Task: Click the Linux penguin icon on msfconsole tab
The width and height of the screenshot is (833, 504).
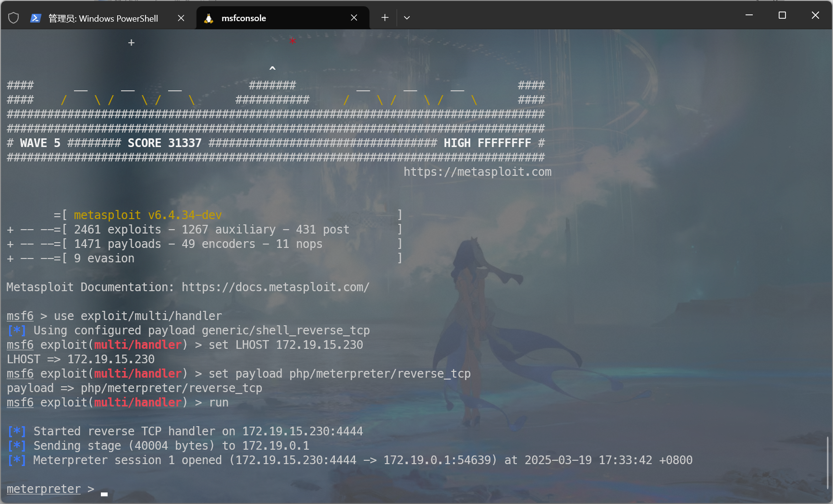Action: 208,18
